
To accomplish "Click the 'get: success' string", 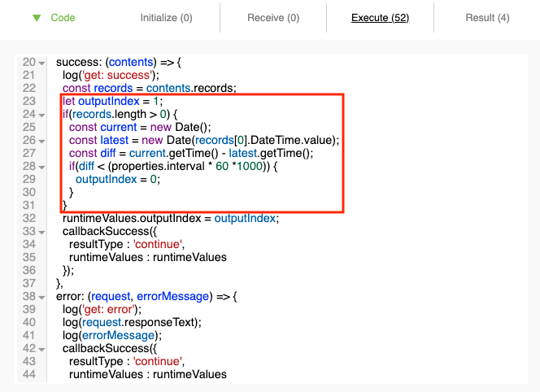I will tap(117, 75).
